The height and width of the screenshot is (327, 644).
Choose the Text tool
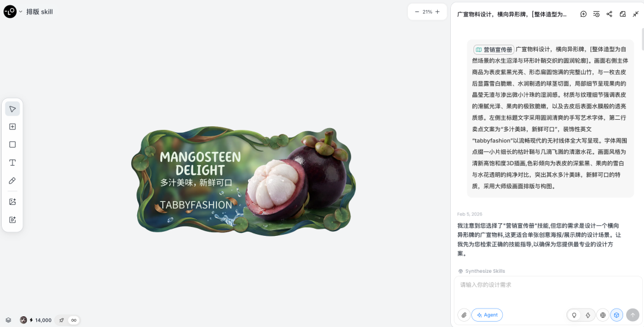pos(13,163)
